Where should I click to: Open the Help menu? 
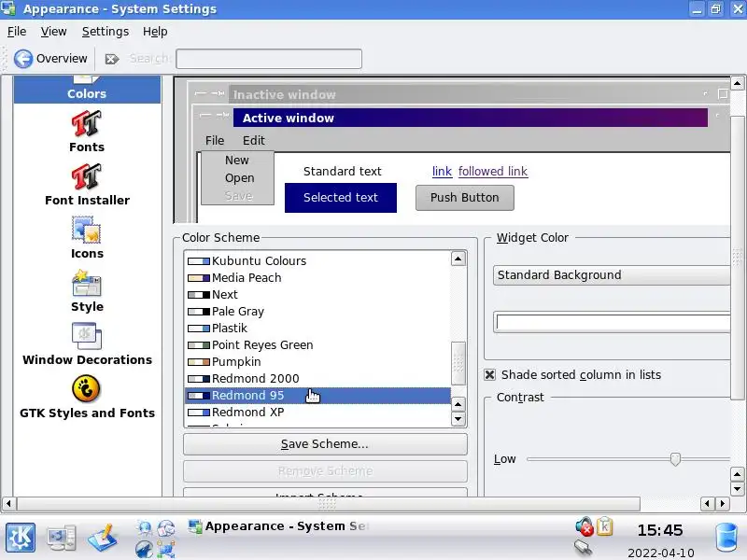pos(155,32)
